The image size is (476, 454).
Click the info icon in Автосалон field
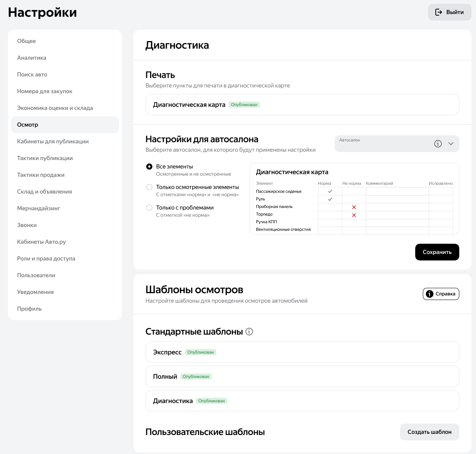click(438, 144)
